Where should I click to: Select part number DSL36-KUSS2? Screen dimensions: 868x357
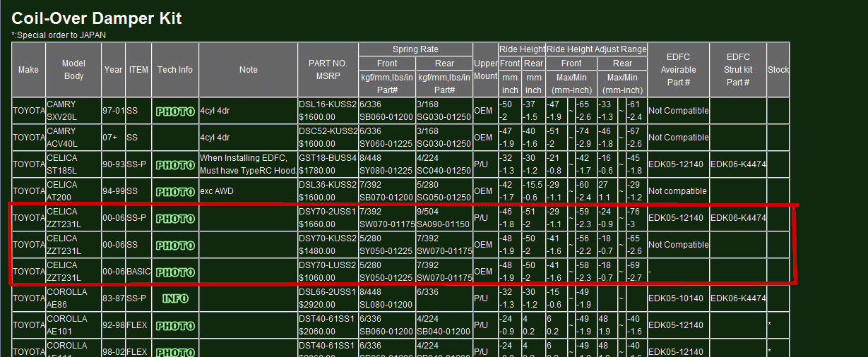328,184
